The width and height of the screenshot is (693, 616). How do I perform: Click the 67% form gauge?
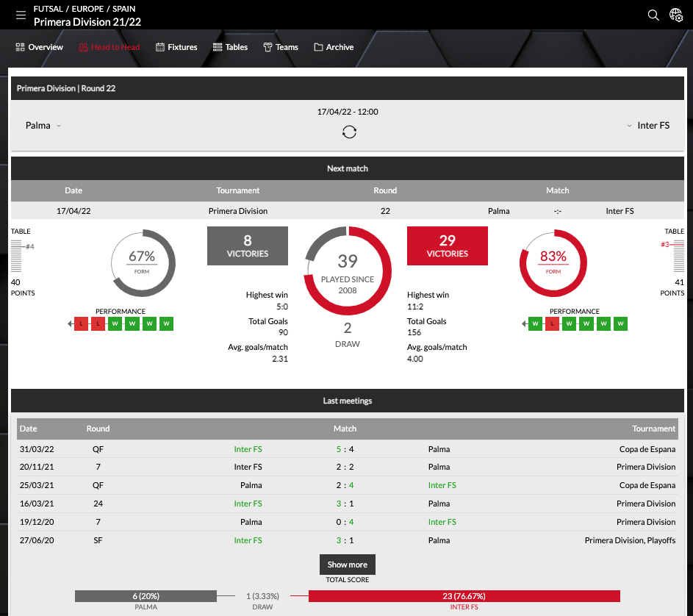point(143,263)
